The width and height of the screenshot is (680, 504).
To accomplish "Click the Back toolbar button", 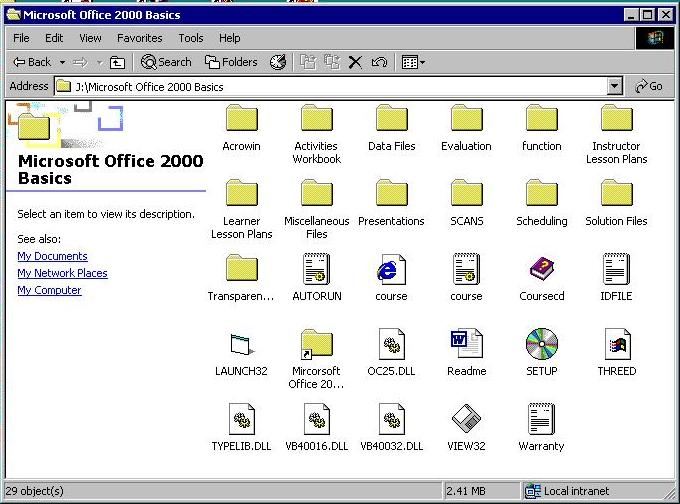I will click(32, 62).
